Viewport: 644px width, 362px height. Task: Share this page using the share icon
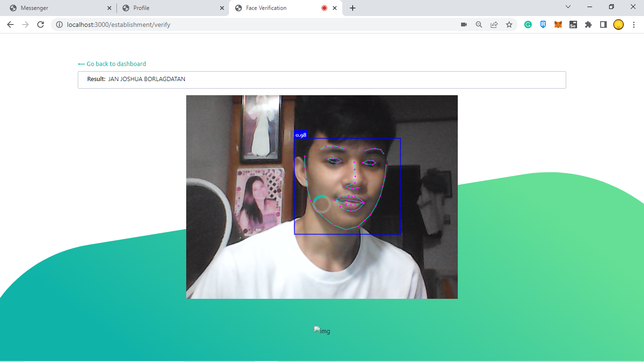point(494,25)
